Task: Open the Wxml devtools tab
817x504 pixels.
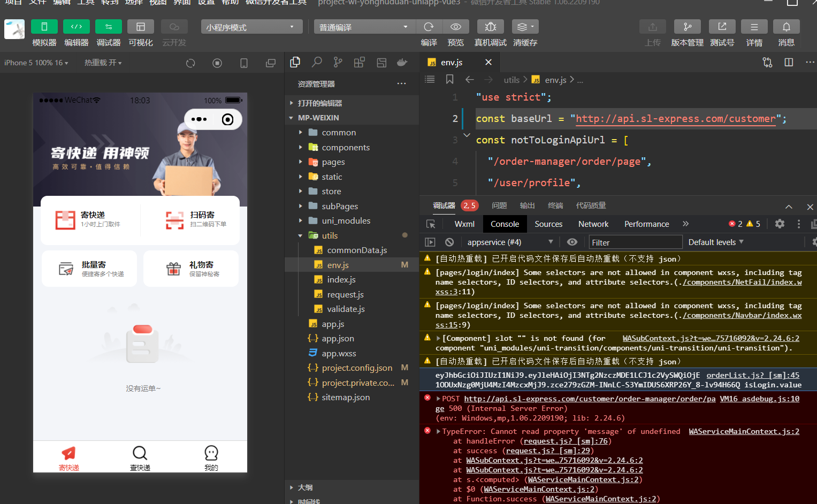Action: (x=464, y=224)
